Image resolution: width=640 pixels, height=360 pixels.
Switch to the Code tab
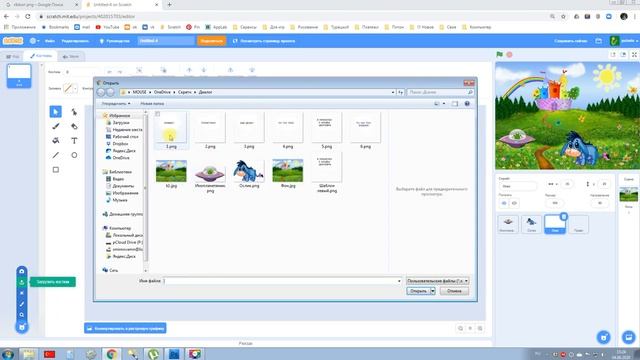[13, 56]
